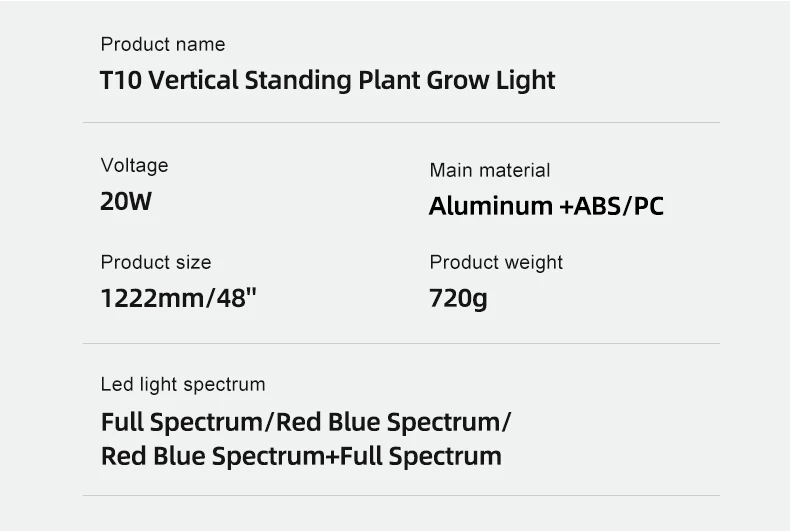This screenshot has width=790, height=531.
Task: Click the divider line below the product title
Action: click(401, 123)
